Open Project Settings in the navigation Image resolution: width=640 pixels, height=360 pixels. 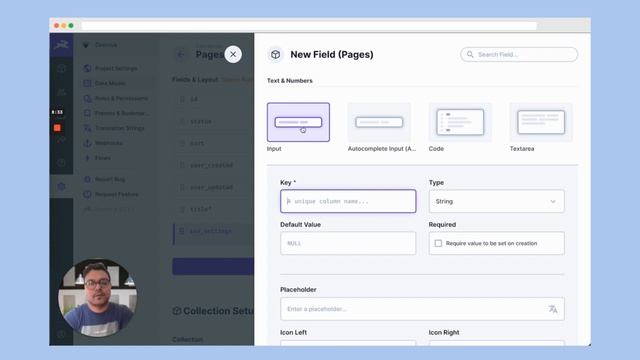coord(116,68)
